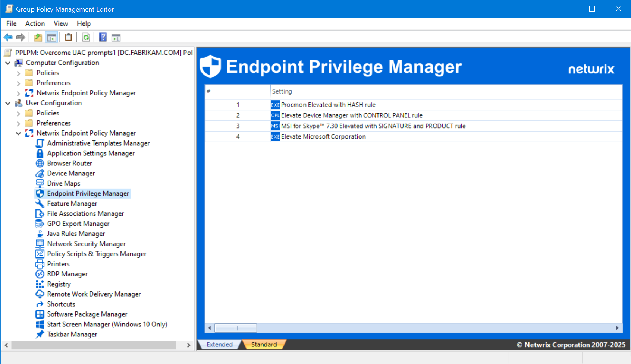Click the File Associations Manager icon
Viewport: 631px width, 364px height.
(40, 213)
